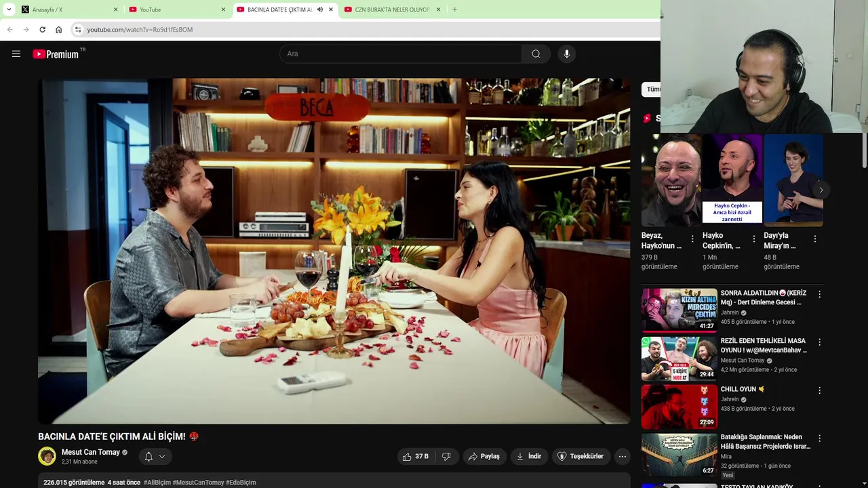Click the search magnifier button
Screen dimensions: 868x488
536,54
